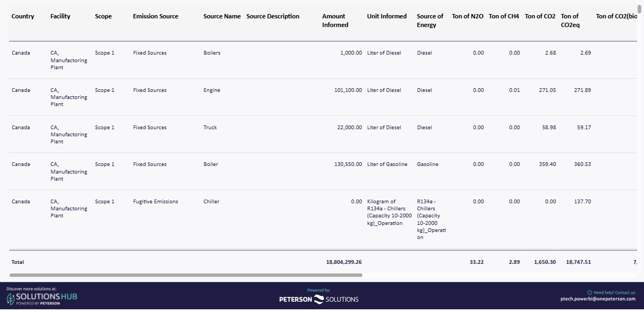This screenshot has height=312, width=644.
Task: Click 'Scope 1' in the Truck row
Action: click(x=105, y=128)
